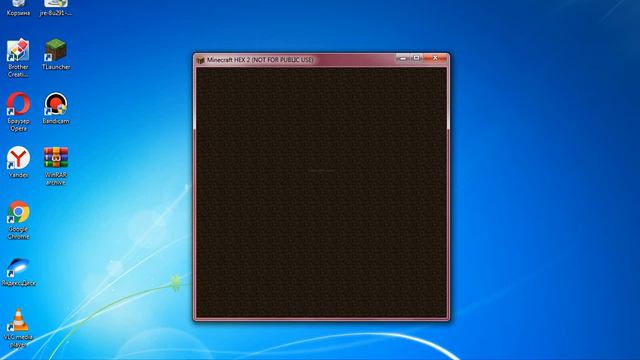Select the WinRAR archive desktop icon

tap(56, 166)
